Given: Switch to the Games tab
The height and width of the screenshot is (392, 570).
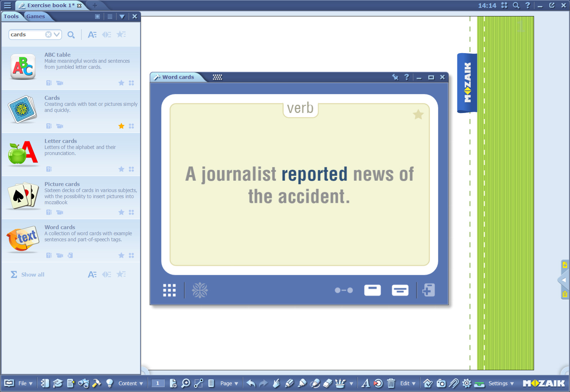Looking at the screenshot, I should coord(36,16).
